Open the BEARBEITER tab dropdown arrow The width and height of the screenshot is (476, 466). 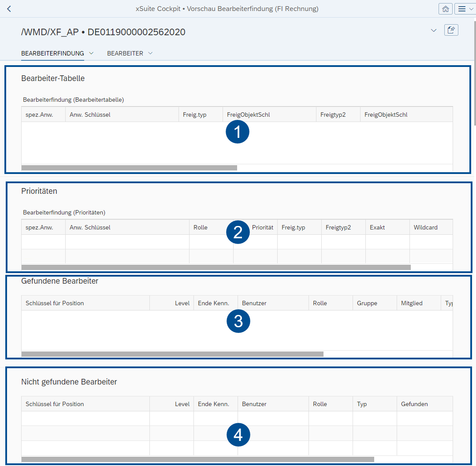(x=150, y=53)
